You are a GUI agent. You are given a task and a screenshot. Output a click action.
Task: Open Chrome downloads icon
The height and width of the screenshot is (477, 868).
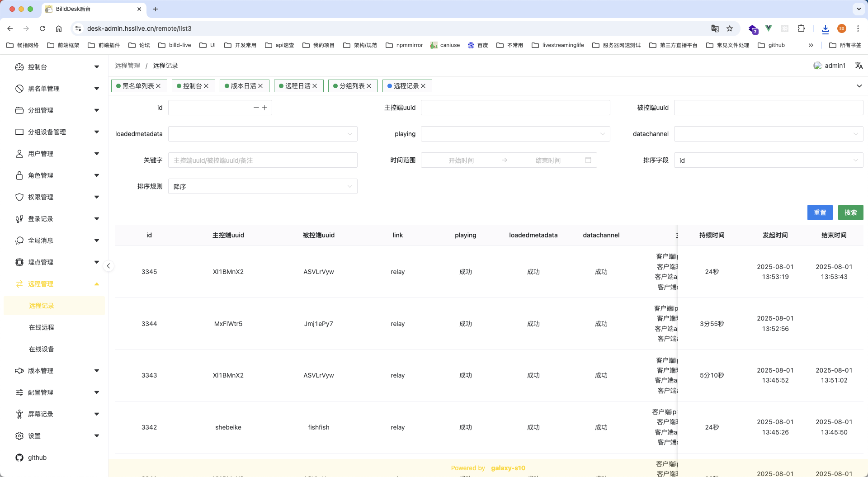coord(825,28)
